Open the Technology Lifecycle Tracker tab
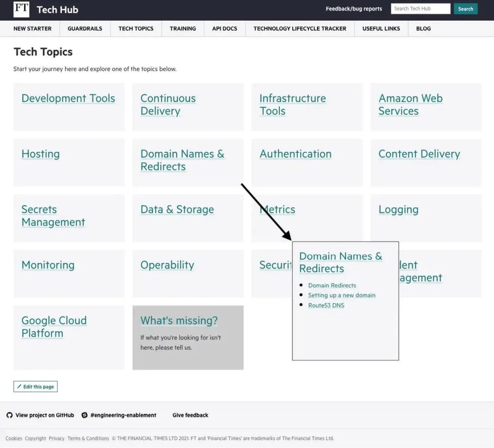 pos(300,28)
